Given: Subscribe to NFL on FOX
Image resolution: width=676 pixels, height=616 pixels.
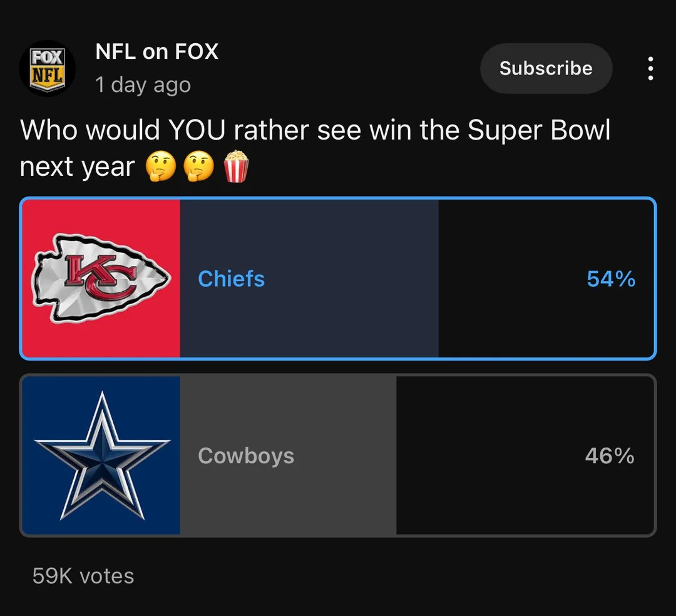Looking at the screenshot, I should coord(546,68).
